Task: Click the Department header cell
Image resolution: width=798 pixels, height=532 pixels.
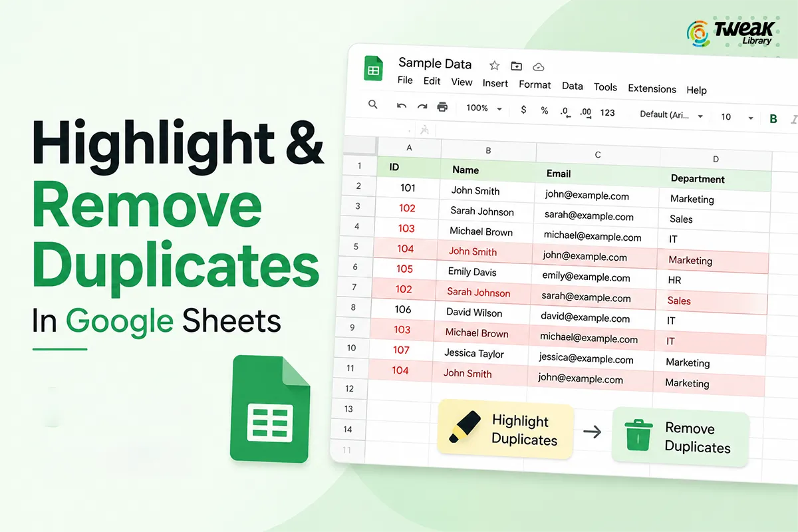Action: tap(715, 179)
